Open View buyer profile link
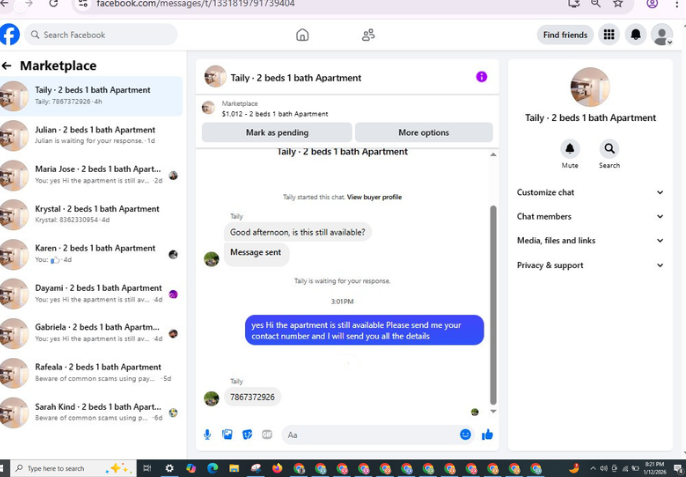The width and height of the screenshot is (686, 477). pos(374,197)
